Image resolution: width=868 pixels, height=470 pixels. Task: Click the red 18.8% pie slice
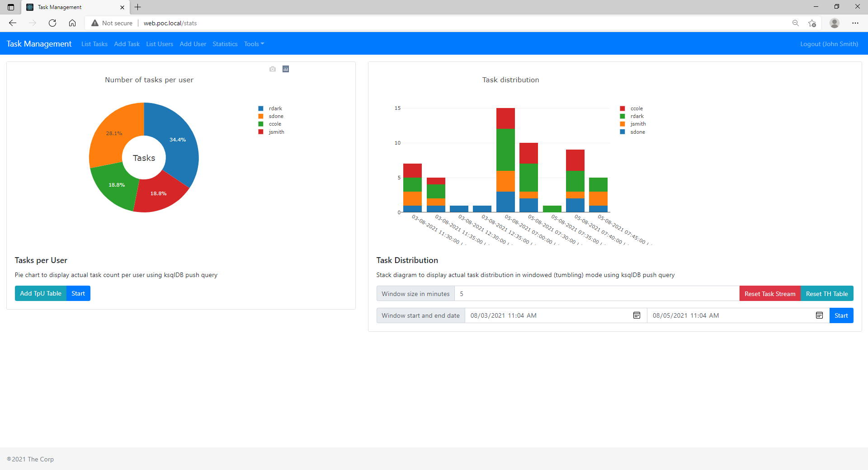pyautogui.click(x=159, y=193)
